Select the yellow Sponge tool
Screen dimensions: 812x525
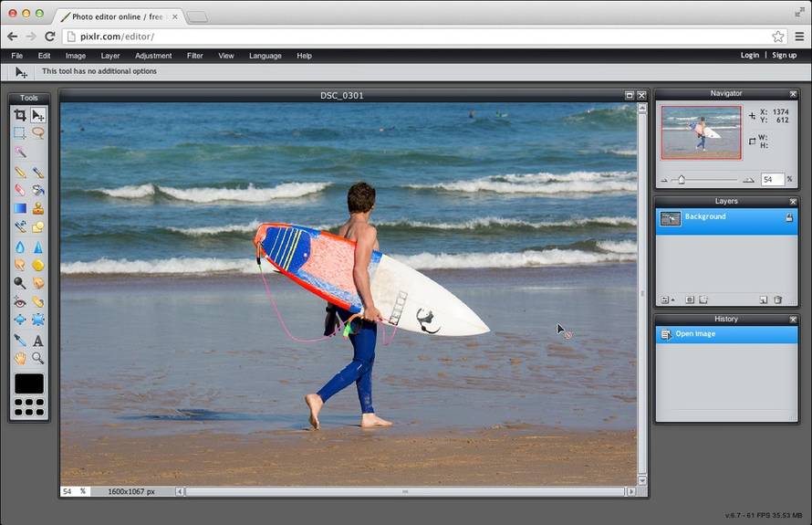(x=37, y=265)
